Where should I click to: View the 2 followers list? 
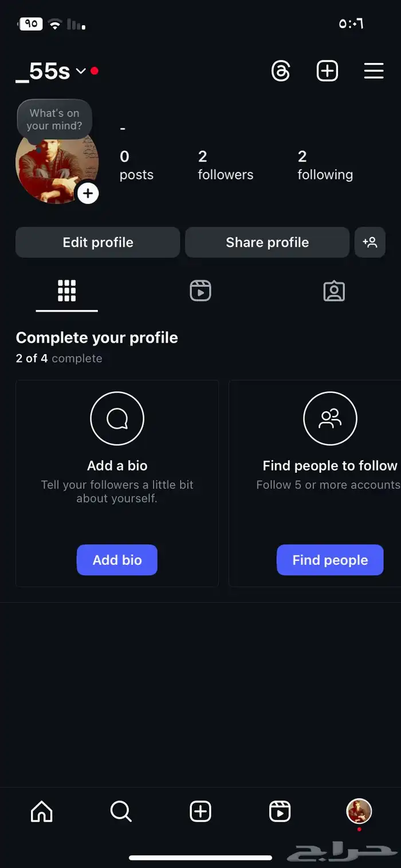coord(226,166)
